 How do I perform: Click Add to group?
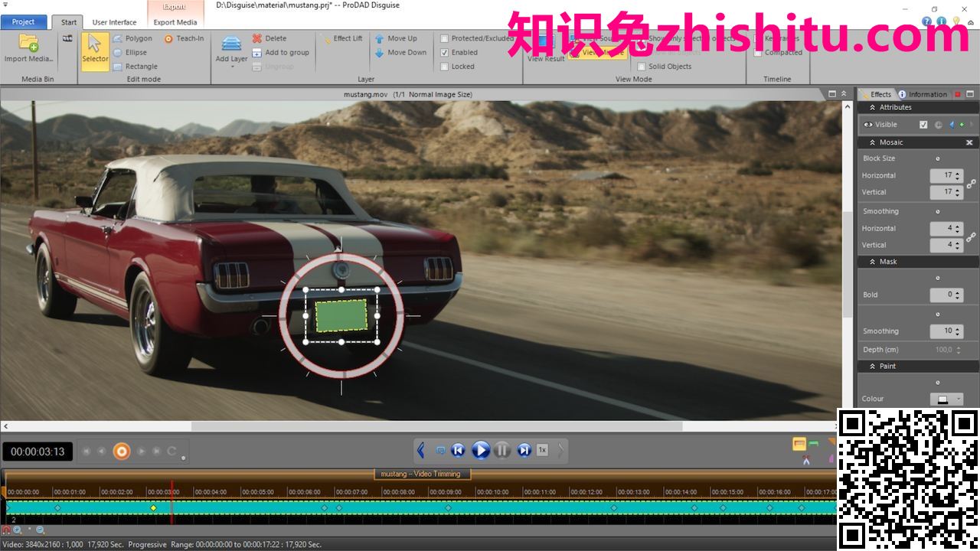pyautogui.click(x=281, y=53)
